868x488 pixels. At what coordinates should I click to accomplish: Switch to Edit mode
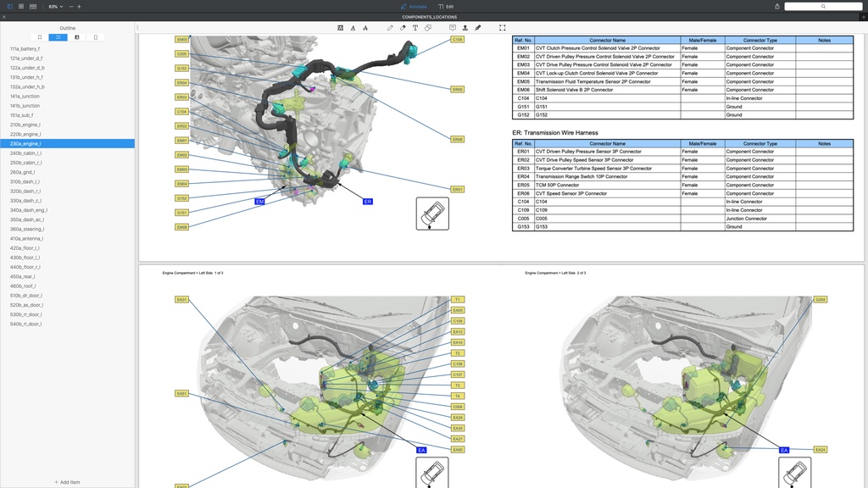458,6
